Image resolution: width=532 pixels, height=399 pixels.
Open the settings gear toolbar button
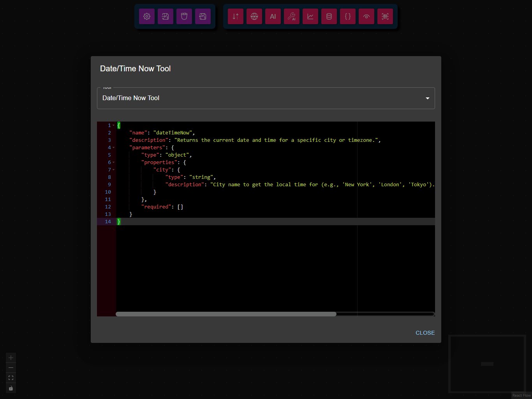147,16
